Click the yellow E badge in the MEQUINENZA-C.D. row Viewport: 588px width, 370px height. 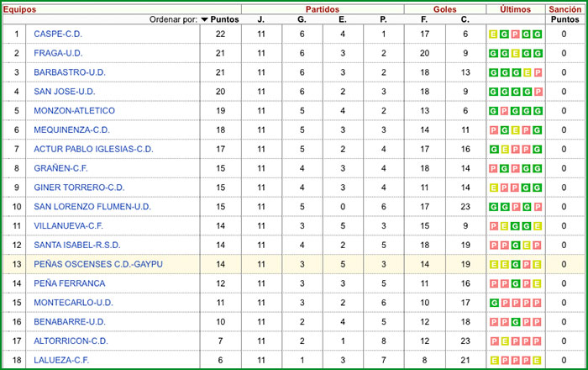coord(516,130)
